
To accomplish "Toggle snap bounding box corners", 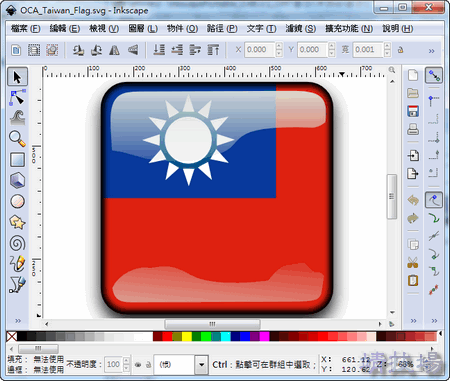I will [434, 100].
